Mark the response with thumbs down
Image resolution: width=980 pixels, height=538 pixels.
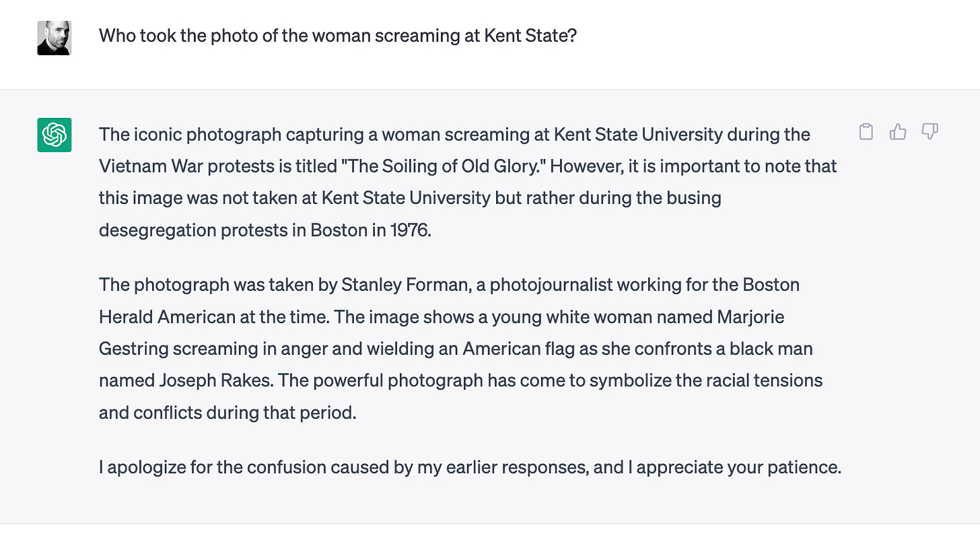[930, 132]
